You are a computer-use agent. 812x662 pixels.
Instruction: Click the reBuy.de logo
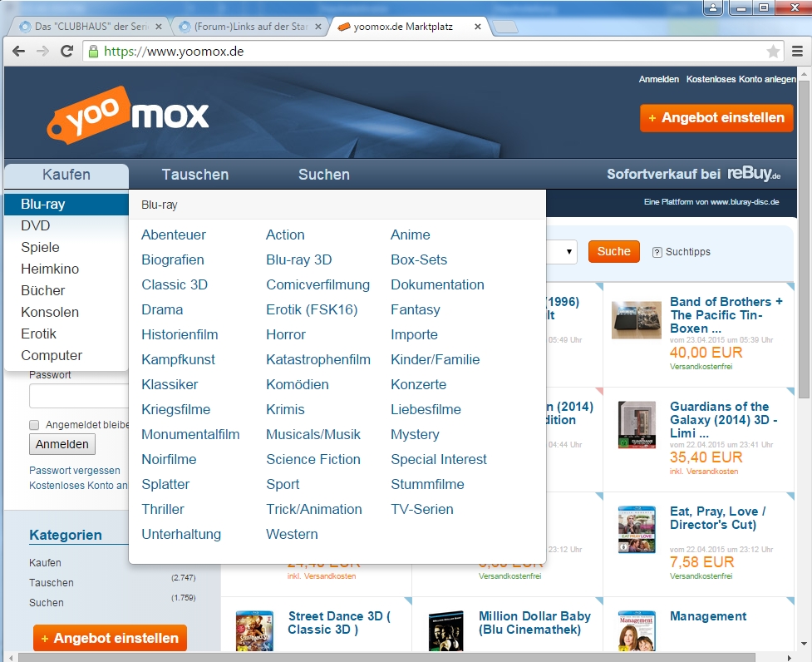pyautogui.click(x=754, y=175)
